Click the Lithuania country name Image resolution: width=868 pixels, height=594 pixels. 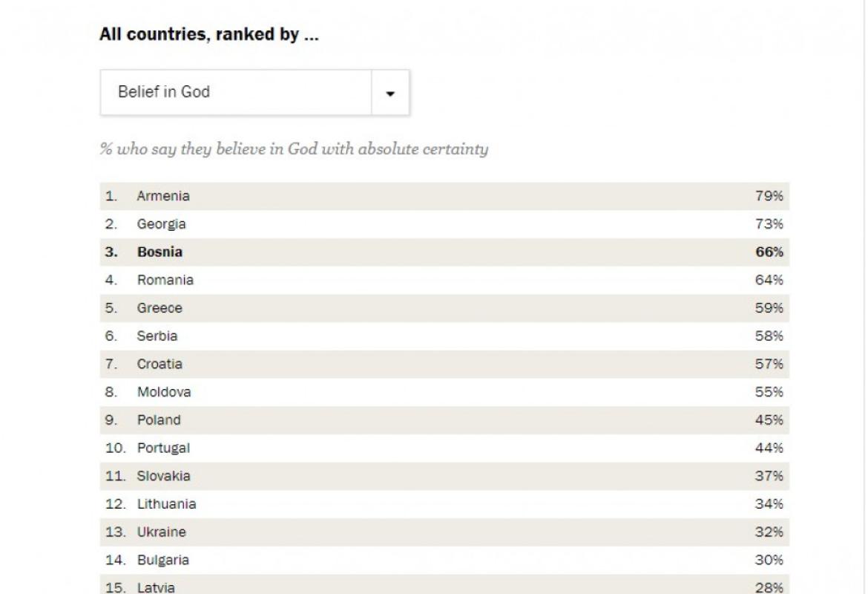click(166, 504)
